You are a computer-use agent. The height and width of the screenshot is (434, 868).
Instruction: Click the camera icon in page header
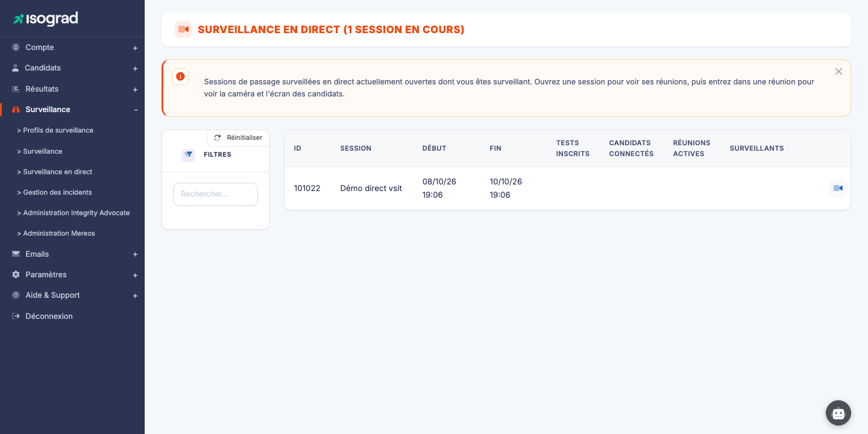183,30
